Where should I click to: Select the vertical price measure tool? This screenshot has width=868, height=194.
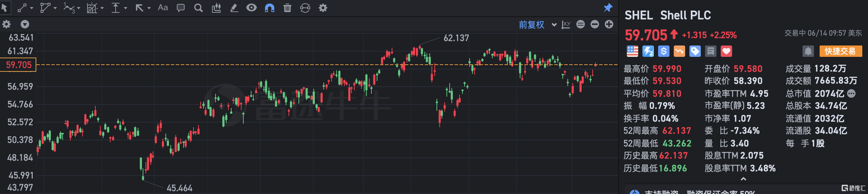(116, 8)
